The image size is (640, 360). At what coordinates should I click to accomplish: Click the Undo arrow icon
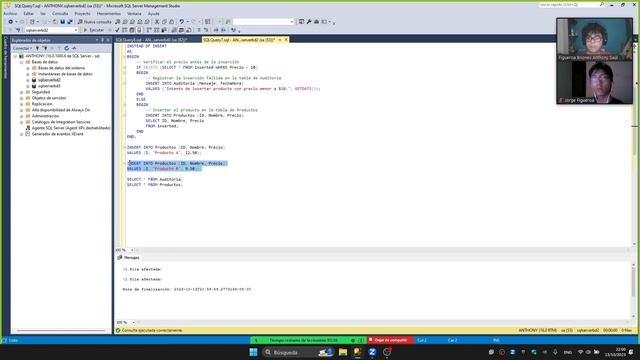coord(182,22)
